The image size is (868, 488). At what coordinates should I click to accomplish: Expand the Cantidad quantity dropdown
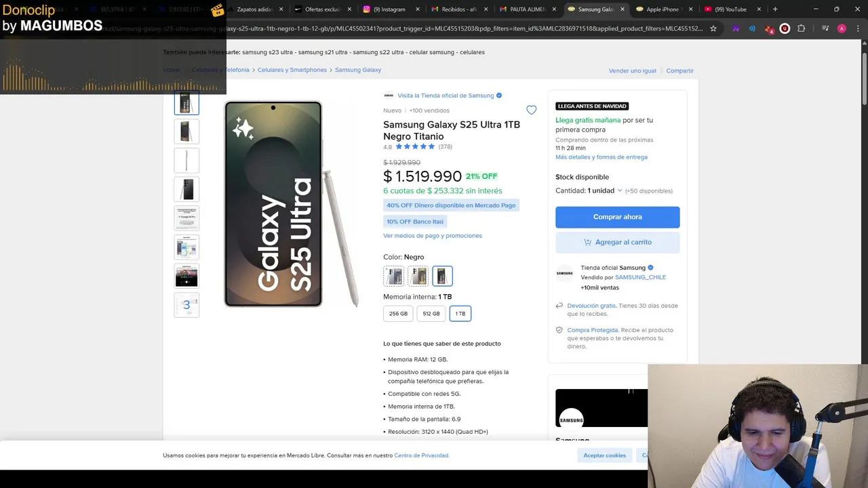604,190
